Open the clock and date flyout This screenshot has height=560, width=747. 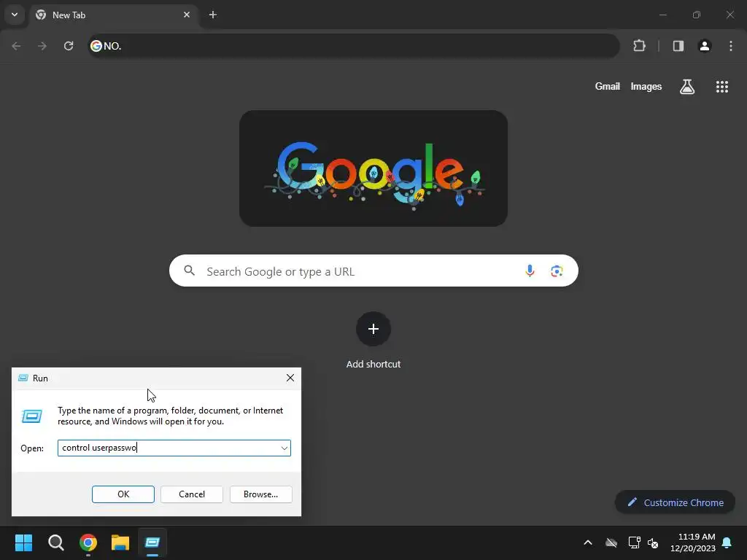click(693, 542)
